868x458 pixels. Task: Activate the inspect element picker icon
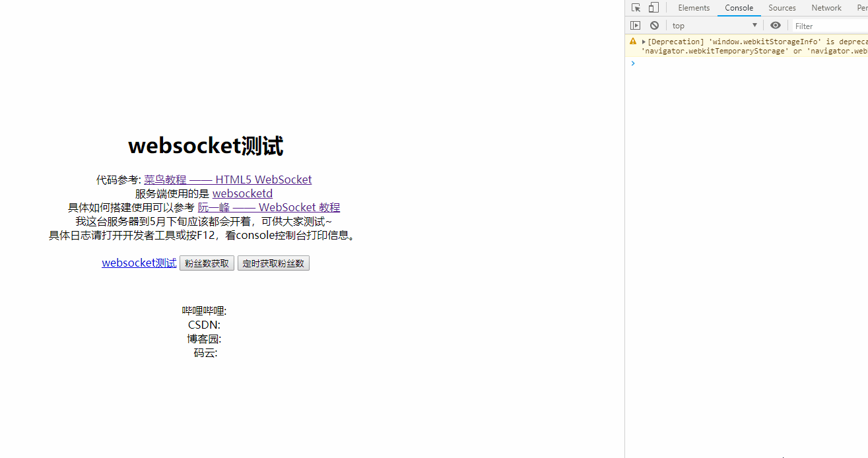coord(636,8)
